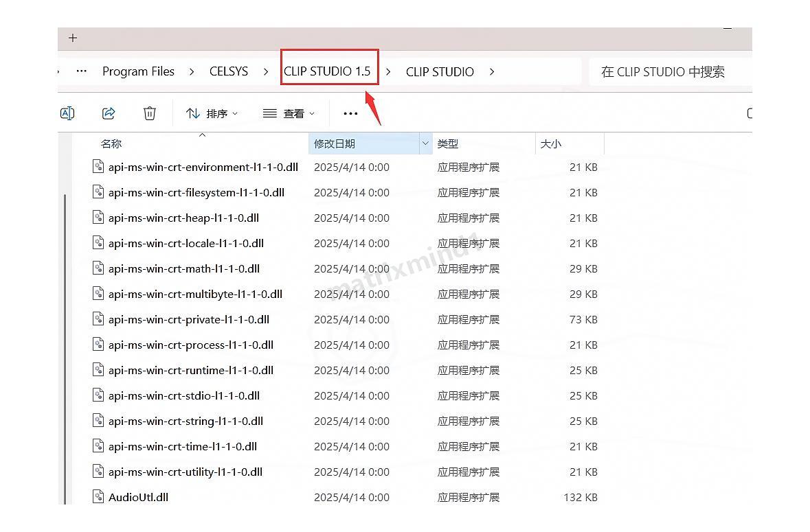Click the Share toolbar icon
The height and width of the screenshot is (532, 810).
click(109, 113)
